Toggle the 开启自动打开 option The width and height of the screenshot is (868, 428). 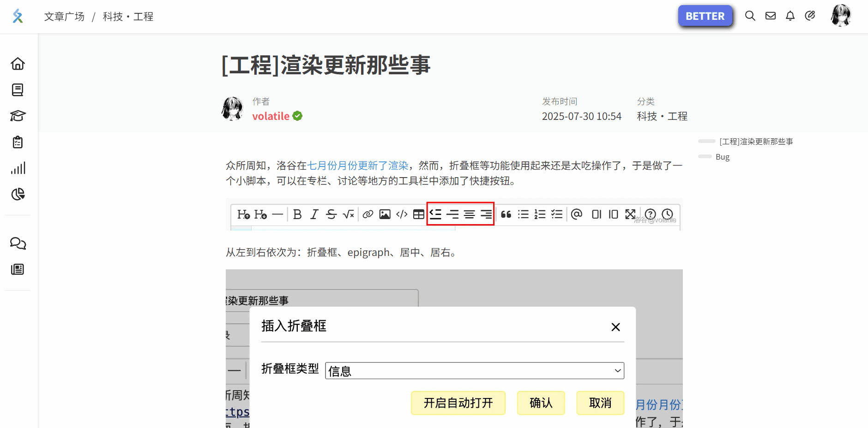pyautogui.click(x=458, y=403)
